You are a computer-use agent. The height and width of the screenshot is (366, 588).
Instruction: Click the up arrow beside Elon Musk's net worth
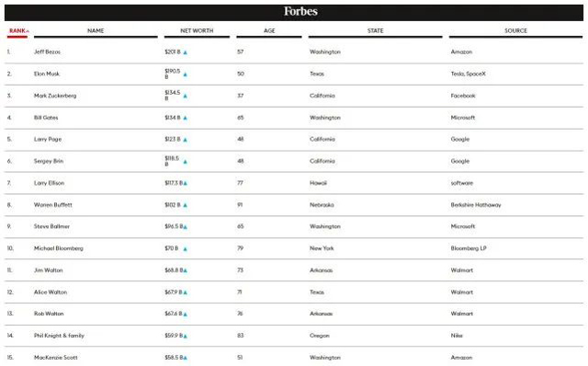[x=186, y=74]
